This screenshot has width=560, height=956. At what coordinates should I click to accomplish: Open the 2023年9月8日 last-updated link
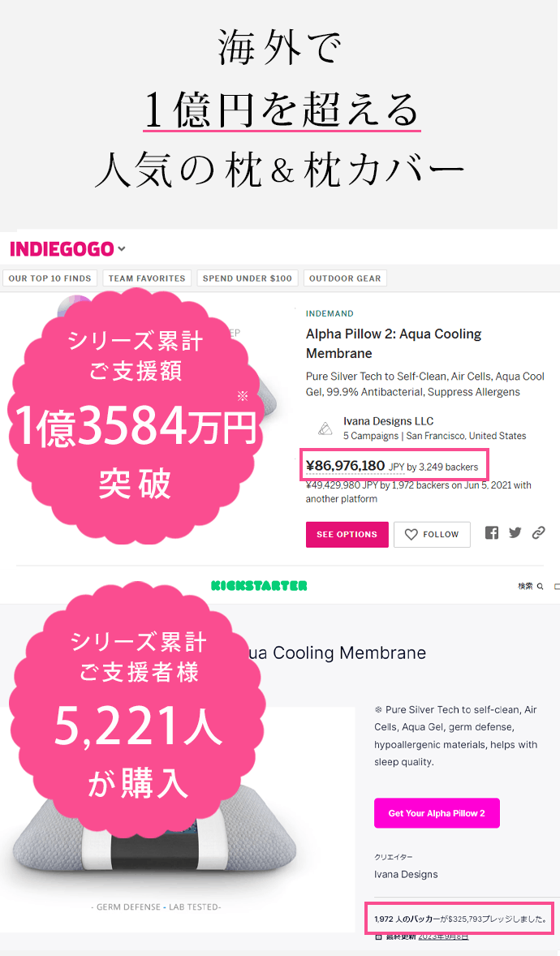tap(444, 936)
